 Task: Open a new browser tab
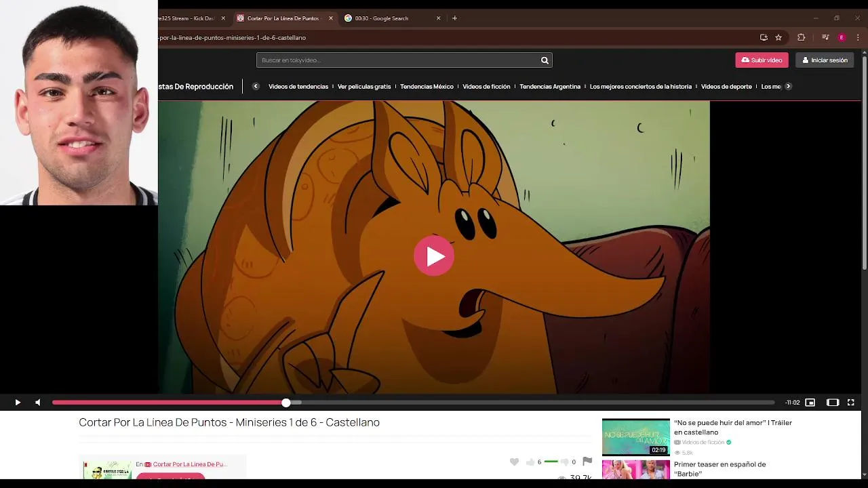click(454, 18)
